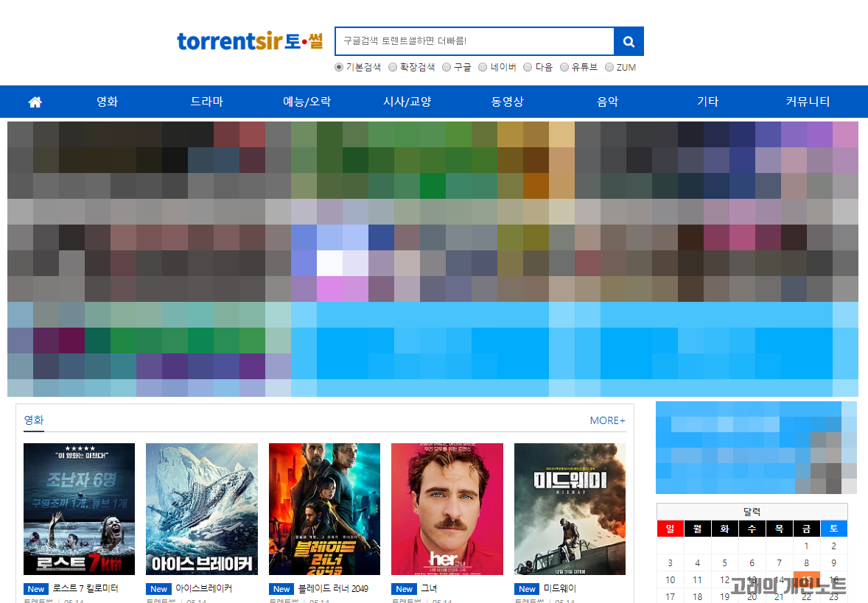The height and width of the screenshot is (603, 868).
Task: Select 유튜브 search radio option
Action: tap(564, 67)
